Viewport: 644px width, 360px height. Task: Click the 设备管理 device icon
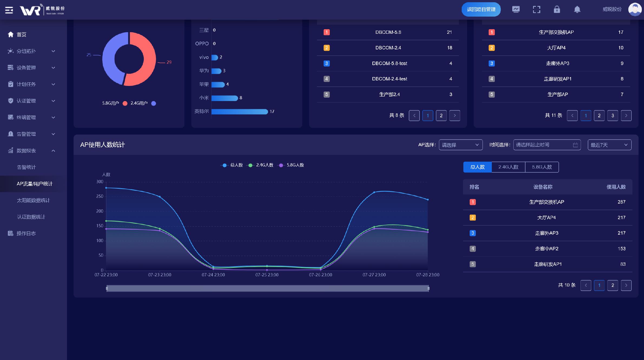pos(11,68)
